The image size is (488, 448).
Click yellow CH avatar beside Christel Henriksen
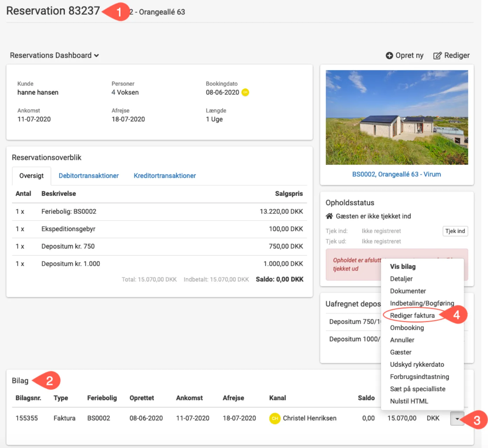tap(275, 418)
